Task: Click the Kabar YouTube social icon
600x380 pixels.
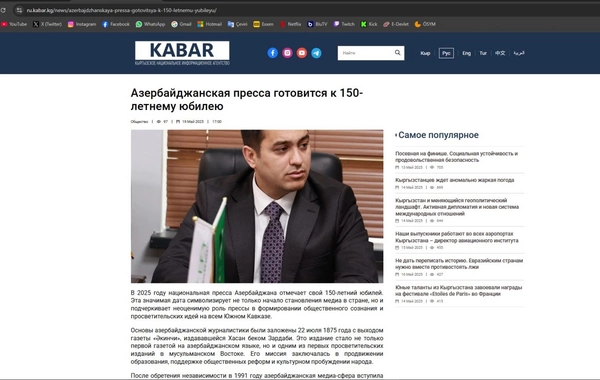Action: [x=302, y=53]
